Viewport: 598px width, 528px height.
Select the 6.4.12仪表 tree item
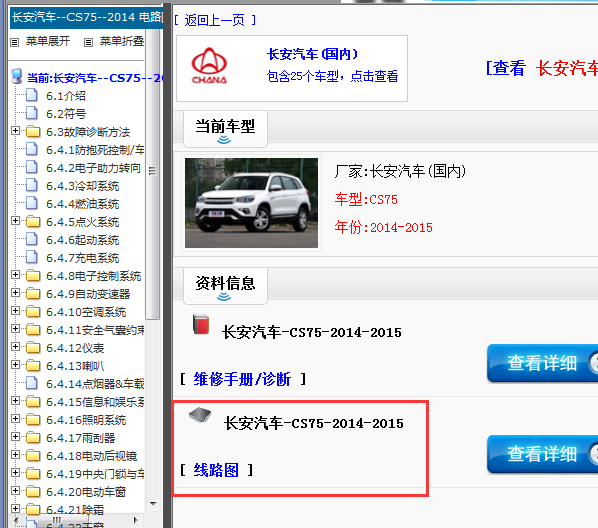(75, 348)
